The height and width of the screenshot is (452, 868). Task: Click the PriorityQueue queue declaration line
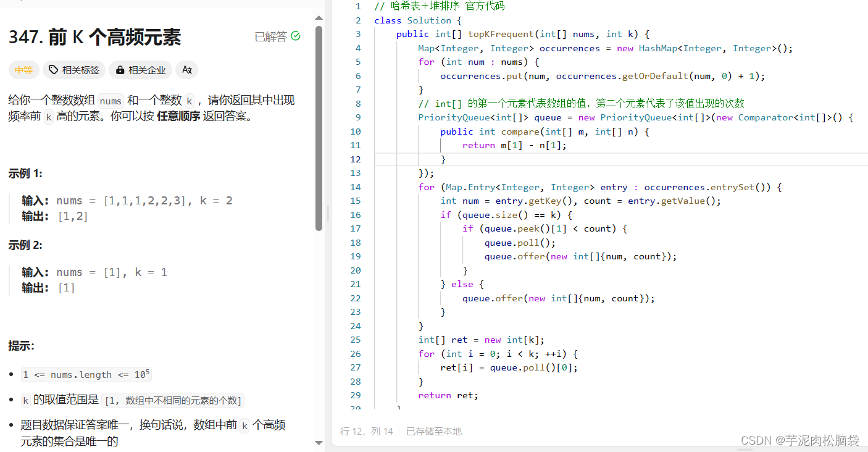[x=636, y=117]
